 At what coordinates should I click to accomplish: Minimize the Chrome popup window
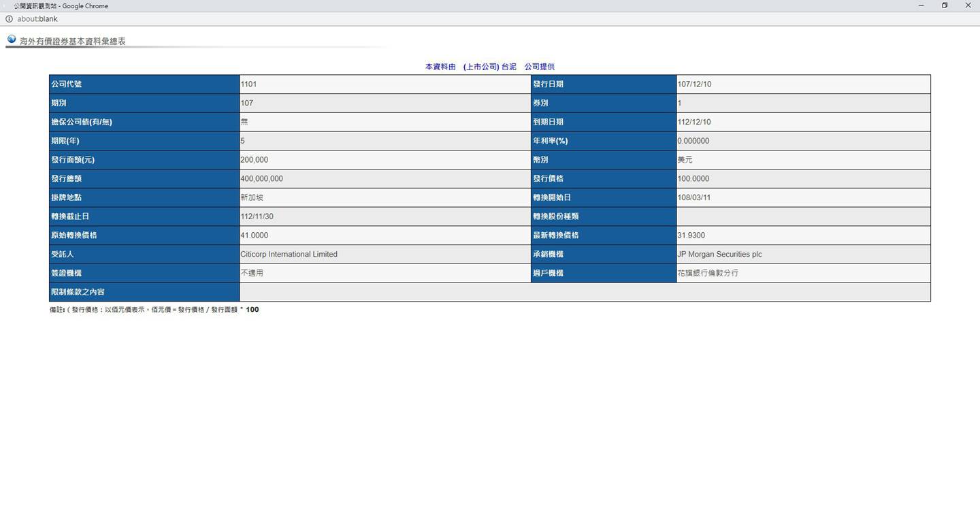(x=922, y=5)
